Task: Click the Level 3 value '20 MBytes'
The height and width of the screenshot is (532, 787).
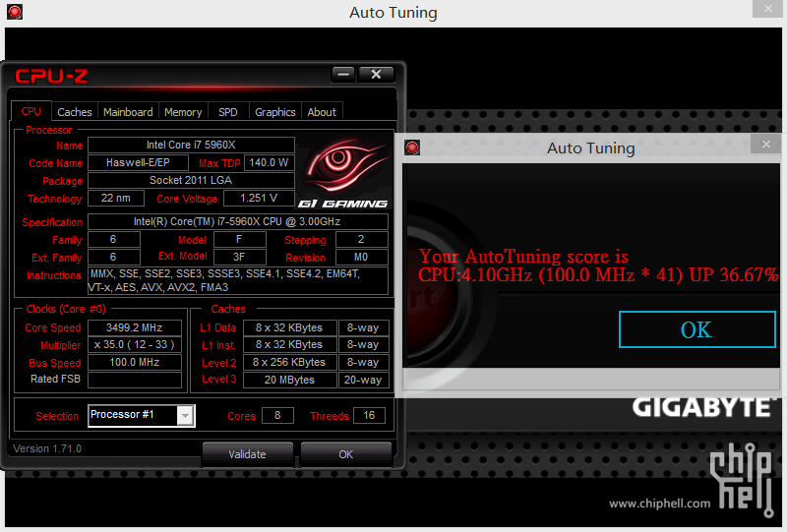Action: point(289,380)
